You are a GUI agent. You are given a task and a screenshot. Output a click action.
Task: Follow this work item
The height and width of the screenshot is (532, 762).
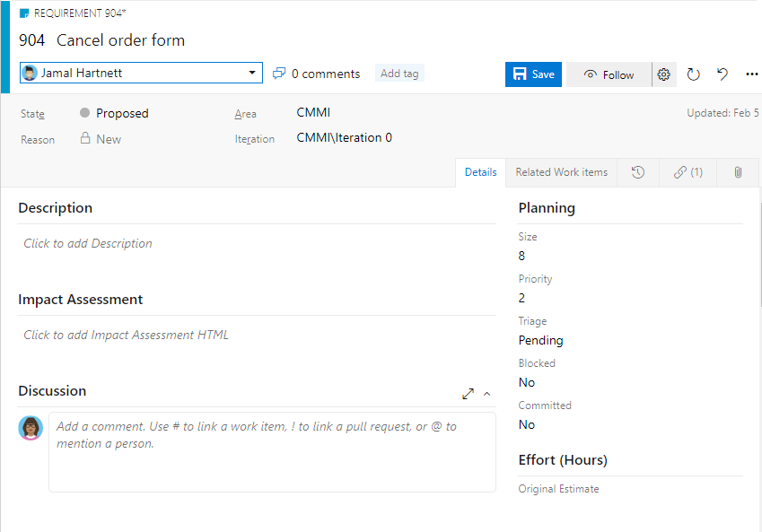[x=609, y=74]
